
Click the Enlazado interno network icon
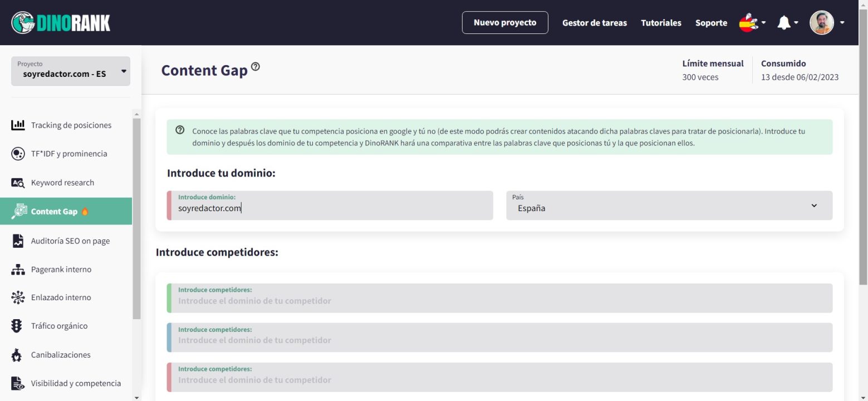click(18, 297)
